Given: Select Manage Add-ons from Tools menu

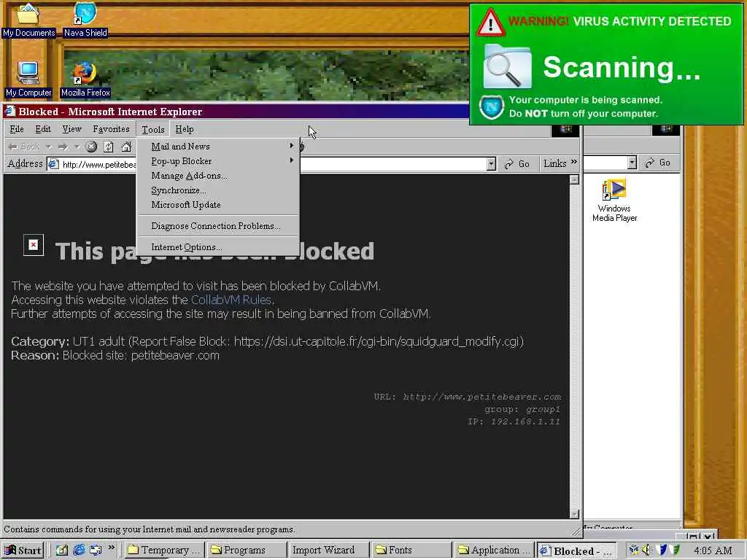Looking at the screenshot, I should click(x=217, y=176).
